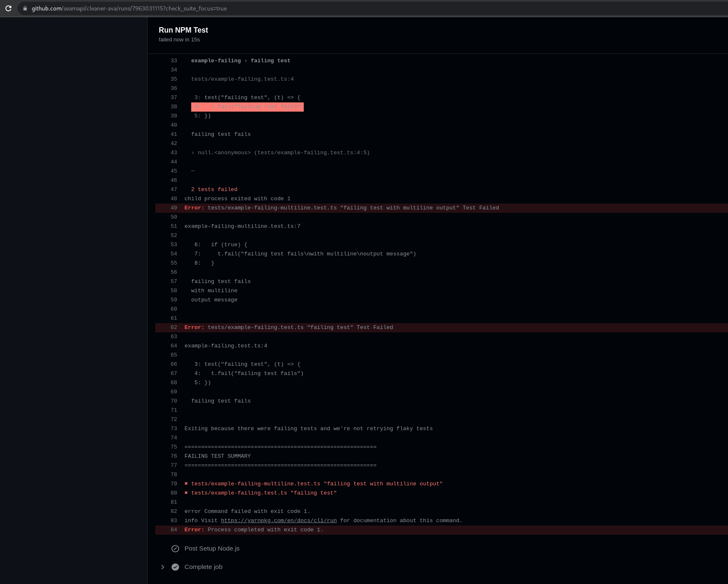Screen dimensions: 728x584
Task: Click line number 84 on the exit code error
Action: pyautogui.click(x=173, y=530)
